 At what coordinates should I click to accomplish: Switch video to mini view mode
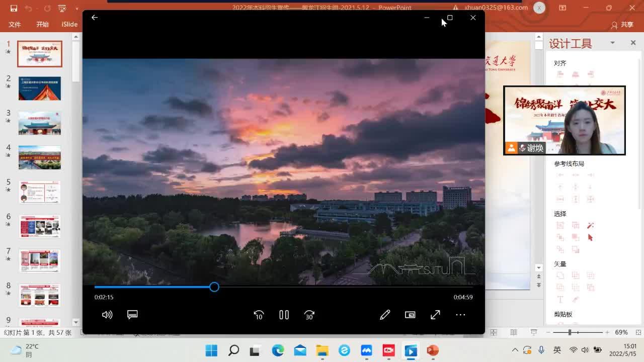(410, 315)
